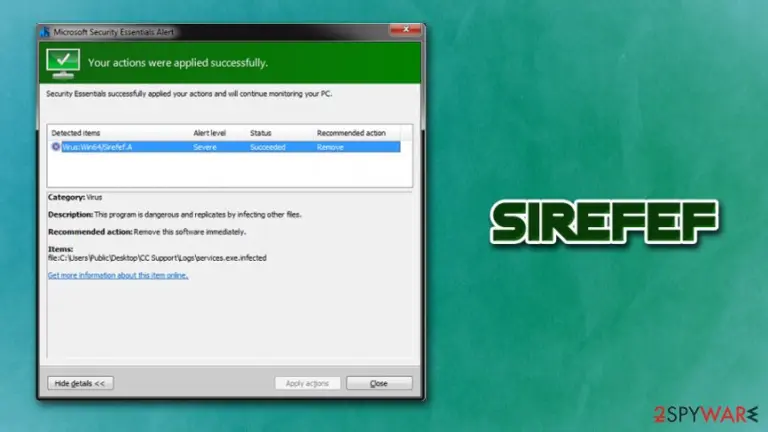Viewport: 768px width, 432px height.
Task: Click the Description text about infecting files
Action: pos(174,214)
